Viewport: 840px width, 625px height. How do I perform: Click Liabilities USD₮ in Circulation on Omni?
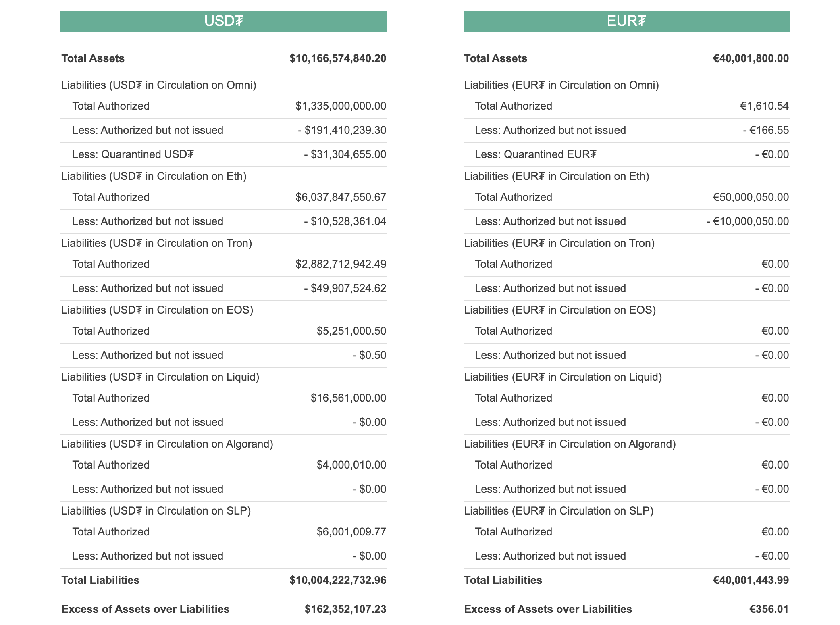pos(159,85)
